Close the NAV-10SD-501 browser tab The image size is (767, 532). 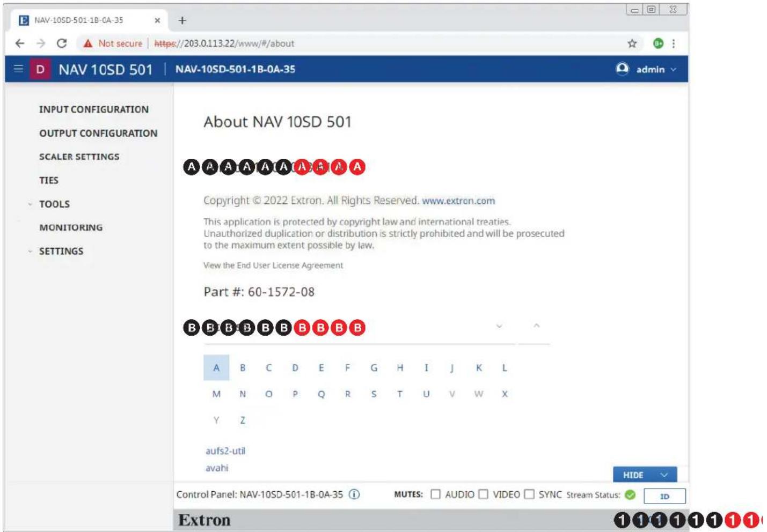157,20
